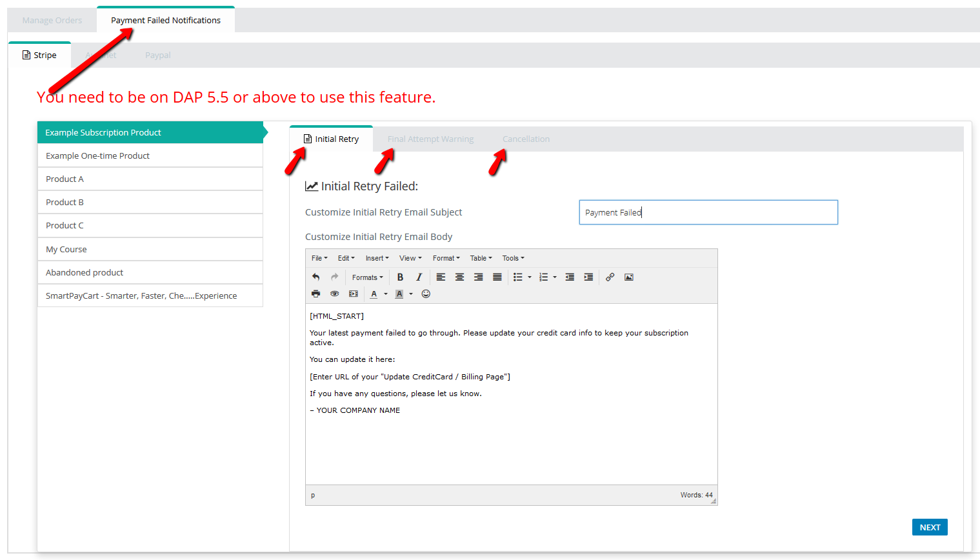
Task: Apply the background highlight color swatch
Action: click(x=399, y=294)
